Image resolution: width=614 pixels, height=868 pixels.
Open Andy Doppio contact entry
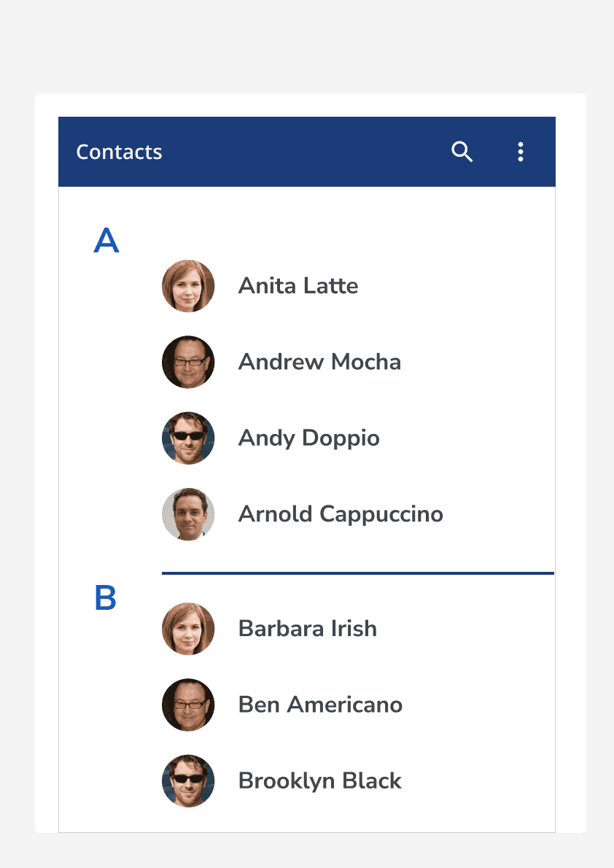point(308,438)
